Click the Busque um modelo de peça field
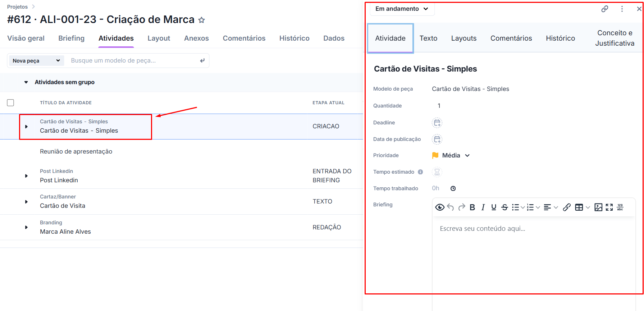 coord(133,60)
